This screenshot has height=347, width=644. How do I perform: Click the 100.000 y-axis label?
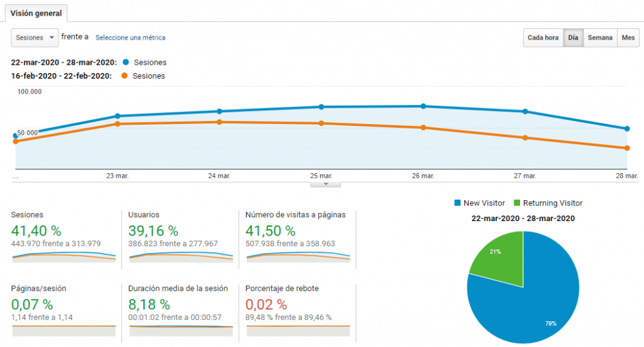tap(29, 92)
